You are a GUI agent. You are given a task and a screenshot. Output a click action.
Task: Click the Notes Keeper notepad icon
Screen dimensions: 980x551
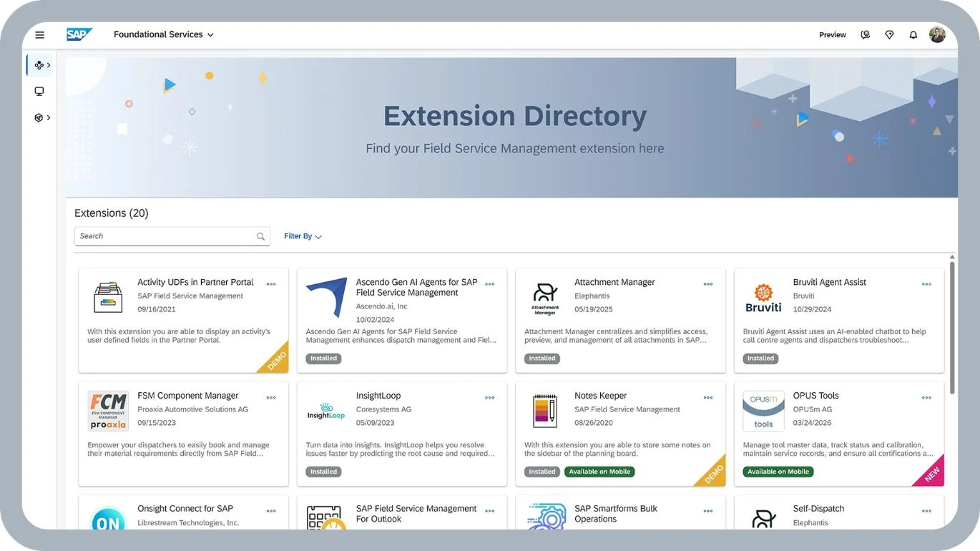[545, 411]
